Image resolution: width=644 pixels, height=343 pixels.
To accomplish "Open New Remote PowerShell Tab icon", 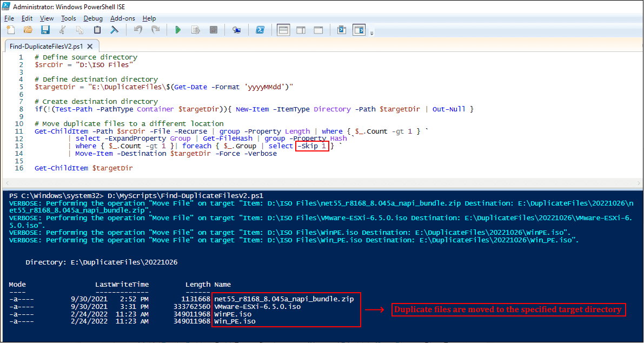I will [x=237, y=30].
